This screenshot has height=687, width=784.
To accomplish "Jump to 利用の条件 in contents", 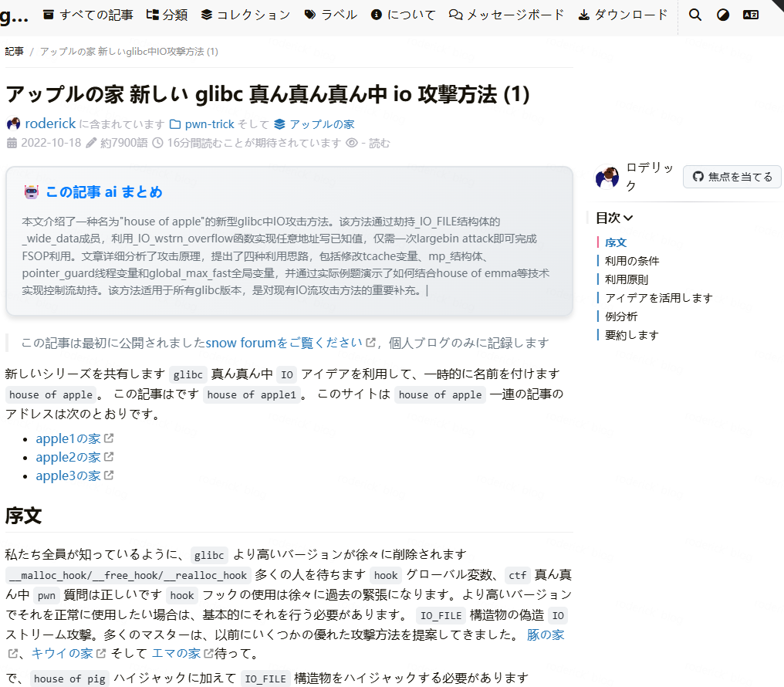I will 632,261.
